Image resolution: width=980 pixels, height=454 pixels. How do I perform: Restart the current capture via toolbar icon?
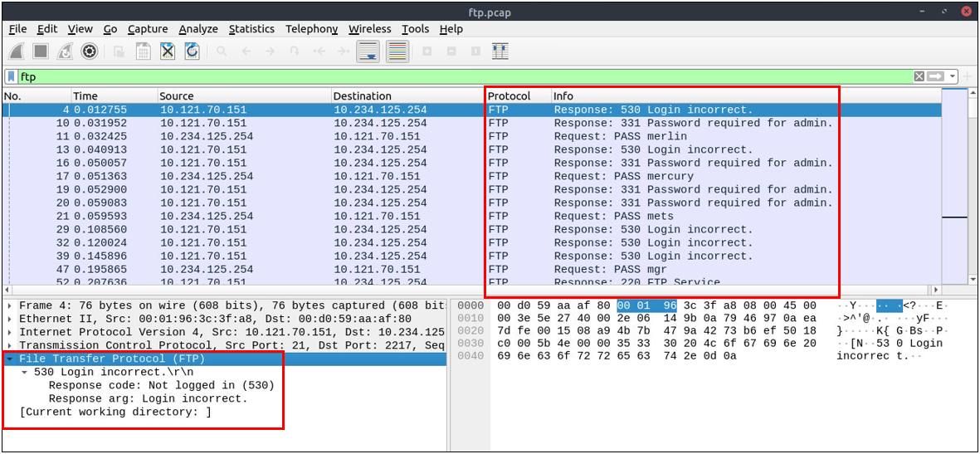click(65, 51)
